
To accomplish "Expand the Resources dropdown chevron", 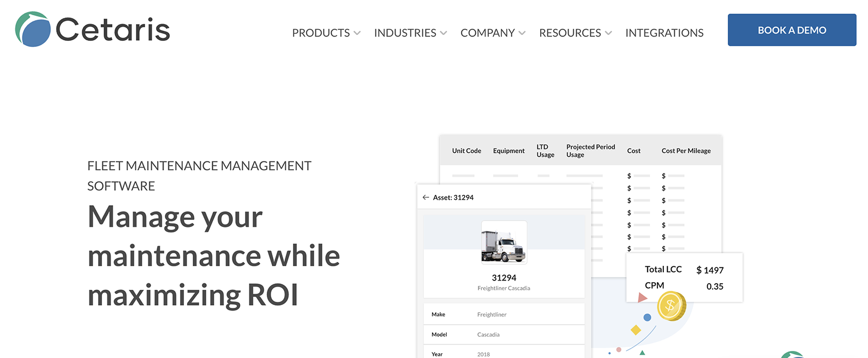I will point(608,33).
